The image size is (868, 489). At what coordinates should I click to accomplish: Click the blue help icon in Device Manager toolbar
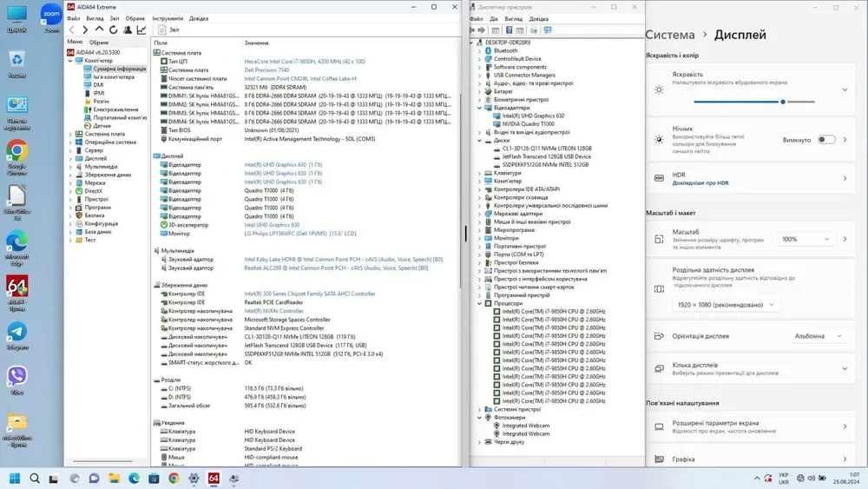[x=509, y=30]
